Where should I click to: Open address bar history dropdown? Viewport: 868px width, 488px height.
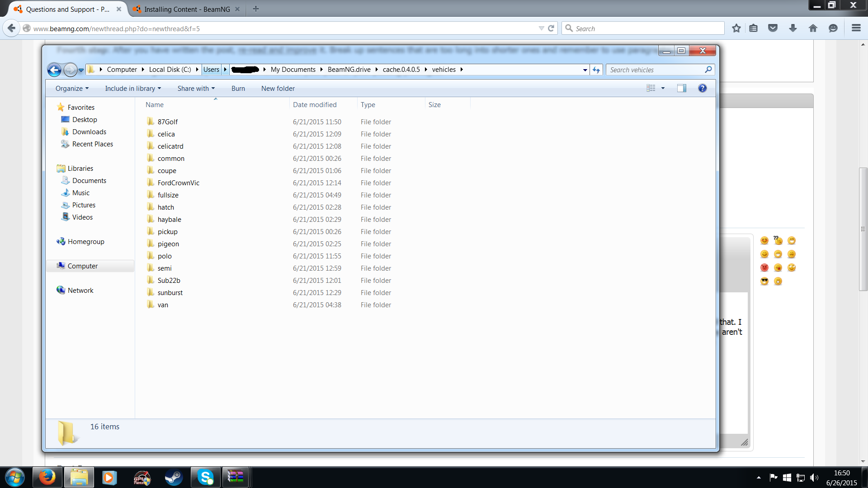(585, 70)
